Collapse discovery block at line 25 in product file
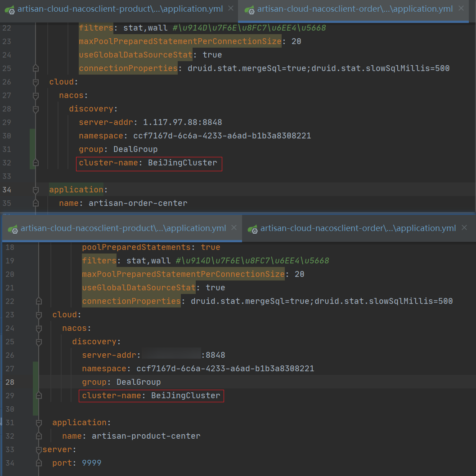476x476 pixels. pyautogui.click(x=39, y=342)
